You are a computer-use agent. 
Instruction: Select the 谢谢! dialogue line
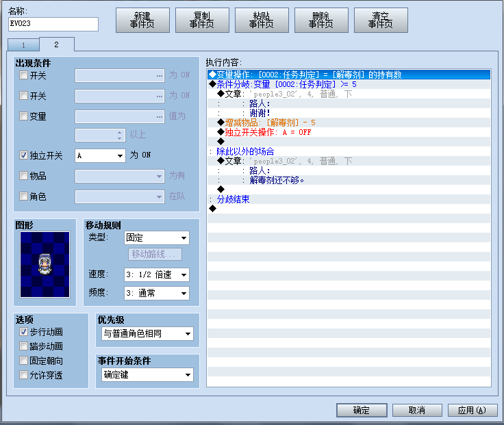pos(349,113)
